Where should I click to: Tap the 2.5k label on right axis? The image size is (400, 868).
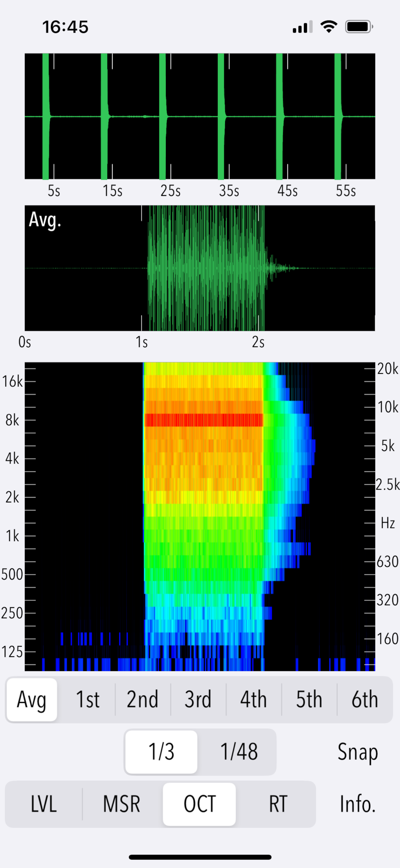coord(388,485)
